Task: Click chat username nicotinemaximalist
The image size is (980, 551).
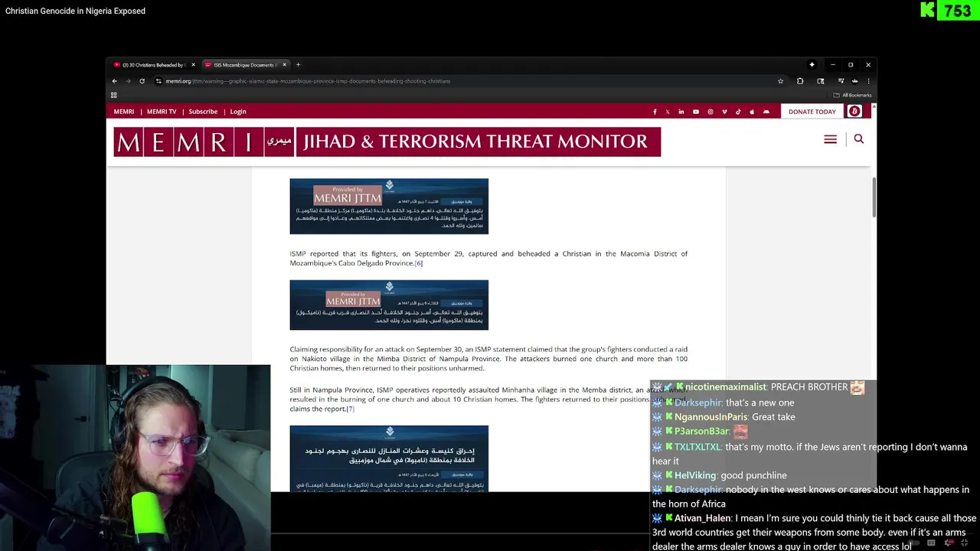Action: [727, 387]
